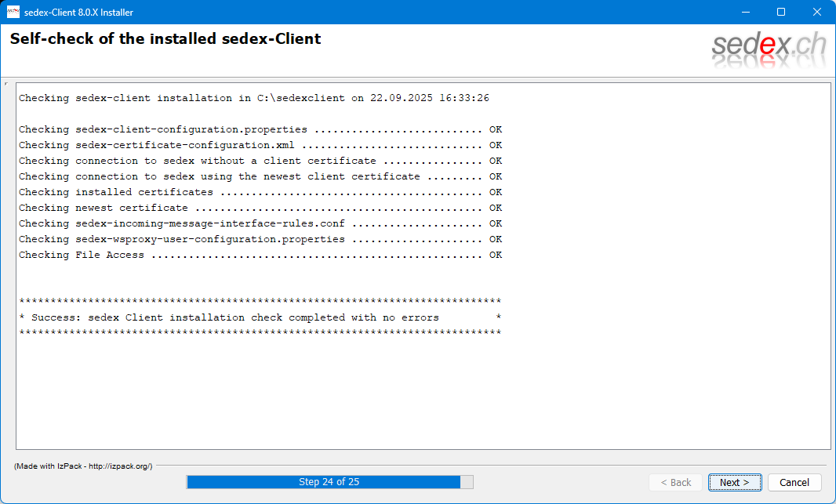Image resolution: width=836 pixels, height=504 pixels.
Task: Click the sedex-wsproxy-user-configuration.properties line
Action: point(259,239)
